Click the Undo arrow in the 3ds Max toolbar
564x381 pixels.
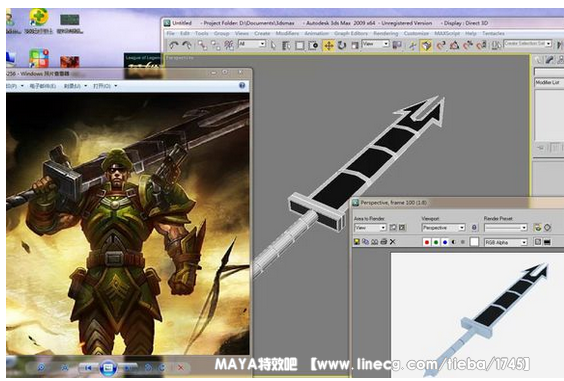coord(174,45)
